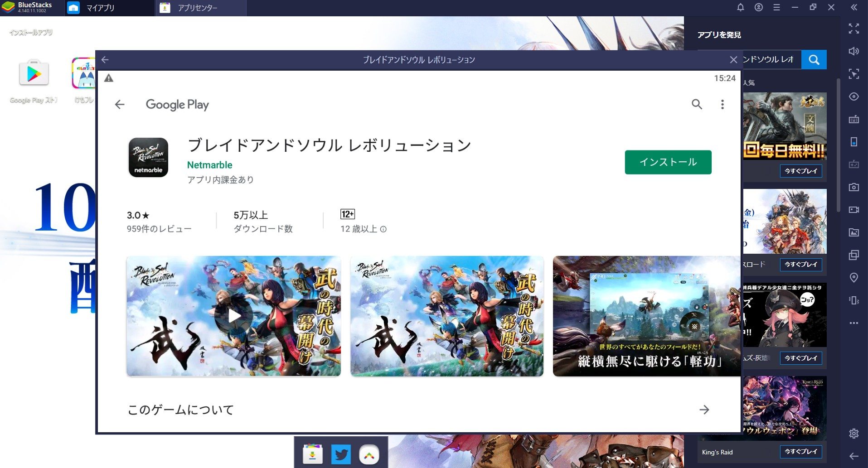Open the 軽功 gameplay screenshot
Viewport: 868px width, 468px height.
tap(647, 316)
